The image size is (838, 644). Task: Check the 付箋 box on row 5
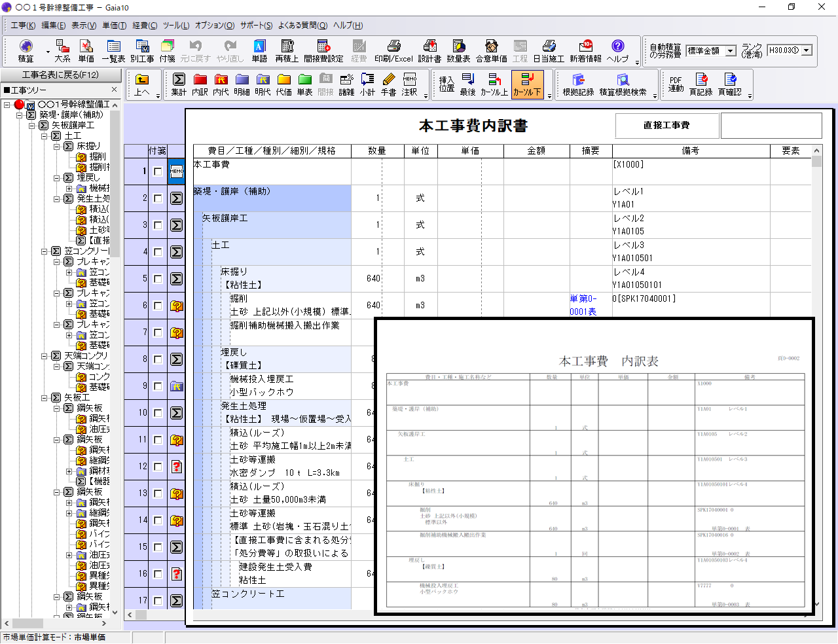158,279
